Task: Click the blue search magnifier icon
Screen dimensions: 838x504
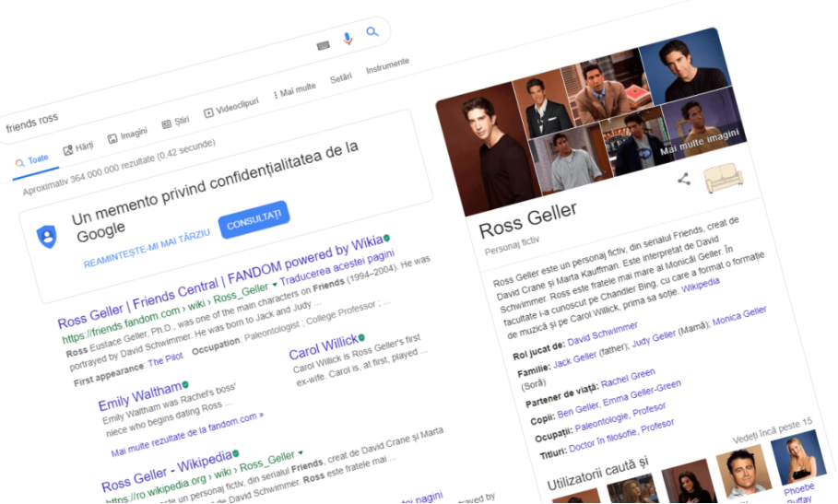Action: [x=372, y=33]
